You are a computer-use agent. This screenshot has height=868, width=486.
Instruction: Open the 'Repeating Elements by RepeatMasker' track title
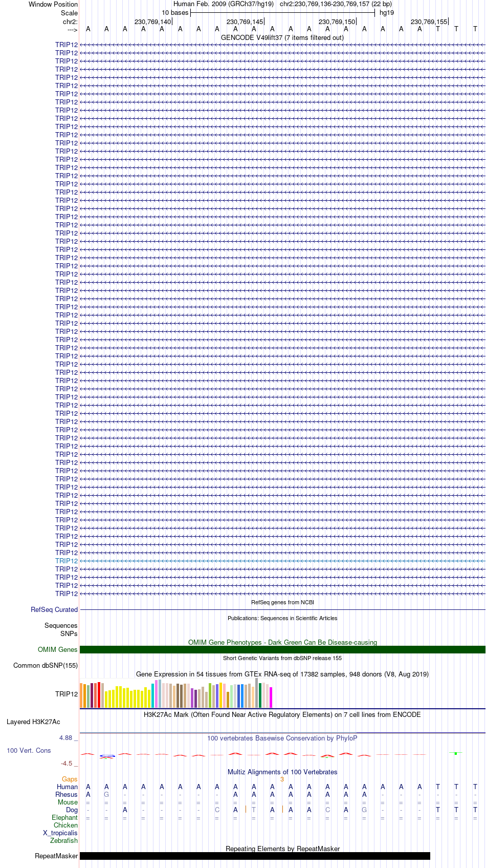pyautogui.click(x=282, y=849)
